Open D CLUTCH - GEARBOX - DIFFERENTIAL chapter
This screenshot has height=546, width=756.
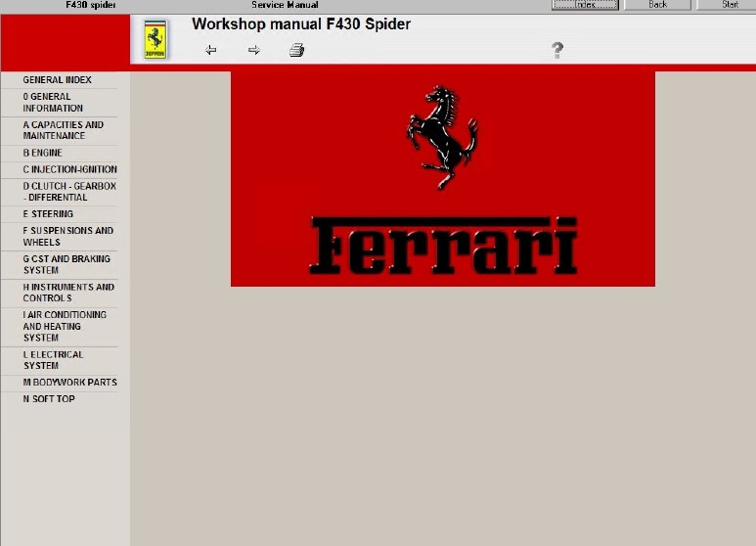coord(69,192)
